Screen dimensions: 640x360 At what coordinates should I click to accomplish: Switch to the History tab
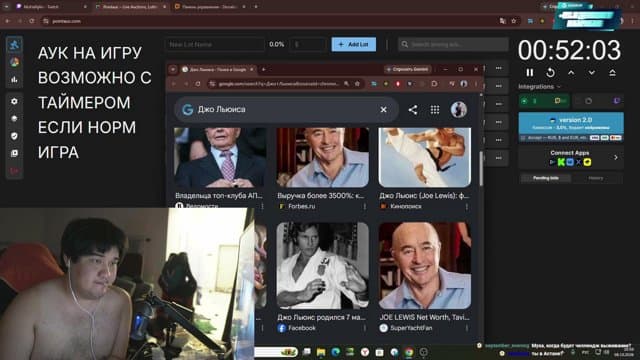coord(596,178)
